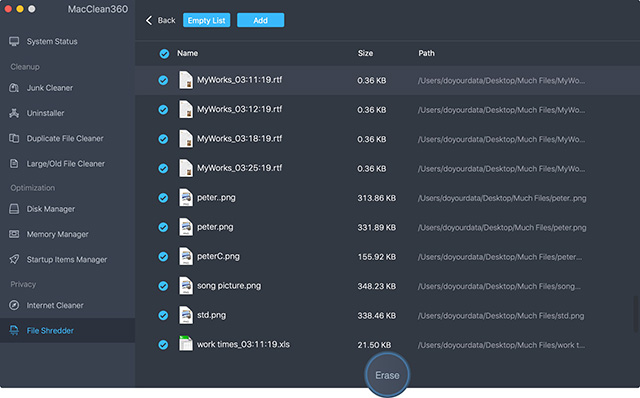Uncheck peter.png checkbox
Screen dimensions: 640x398
[163, 227]
